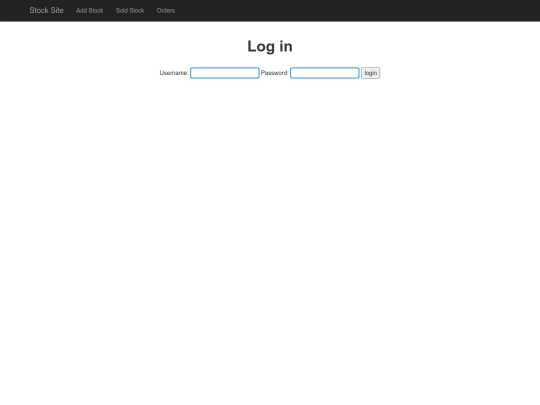Select the Stock Site brand in navbar
Screen dimensions: 540x405
pyautogui.click(x=46, y=10)
